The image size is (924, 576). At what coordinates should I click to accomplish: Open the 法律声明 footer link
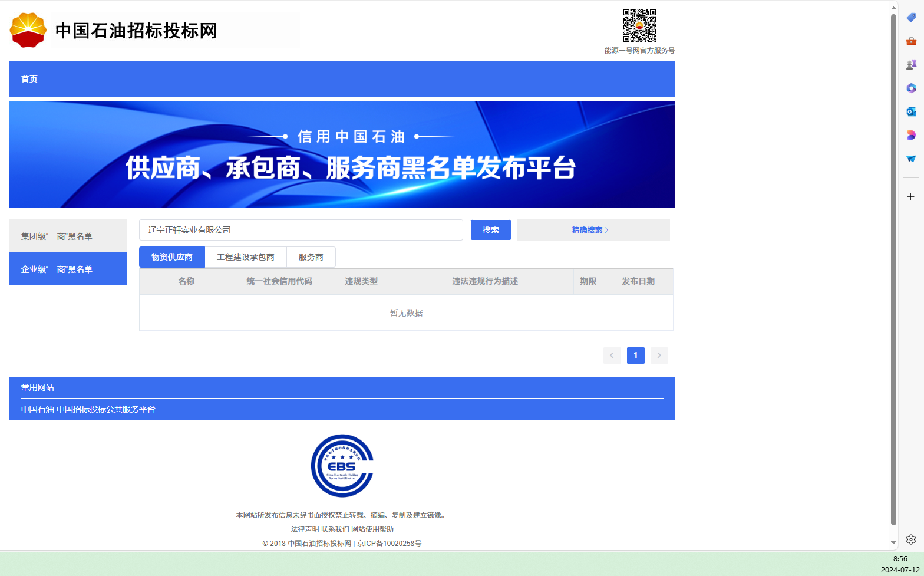(x=305, y=529)
